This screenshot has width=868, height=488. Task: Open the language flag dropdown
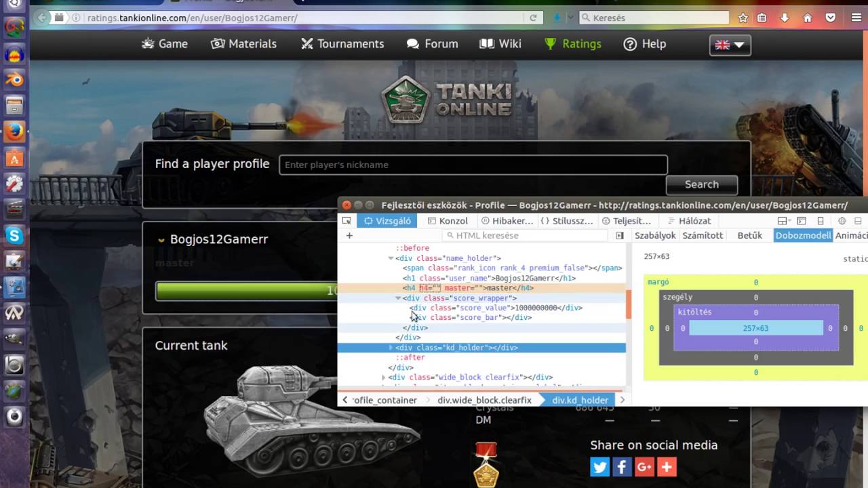[730, 45]
